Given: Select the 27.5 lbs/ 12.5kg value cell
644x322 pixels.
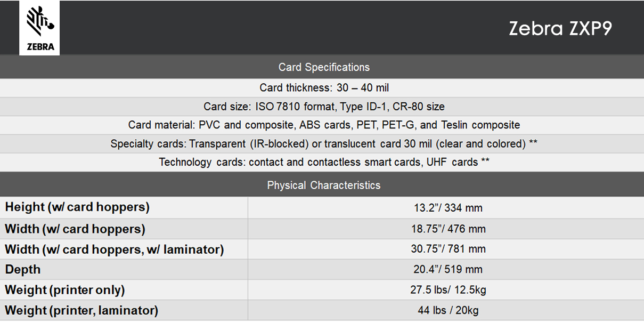Looking at the screenshot, I should 448,290.
